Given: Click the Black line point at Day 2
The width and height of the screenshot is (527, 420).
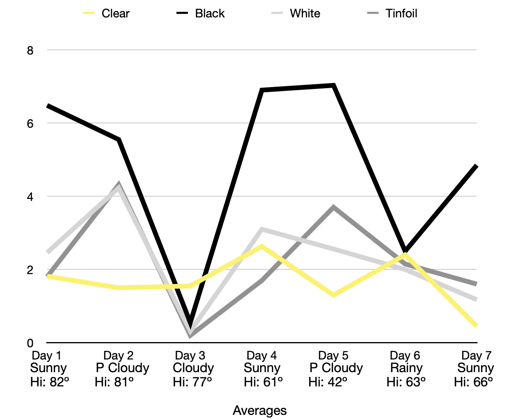Looking at the screenshot, I should (x=119, y=140).
